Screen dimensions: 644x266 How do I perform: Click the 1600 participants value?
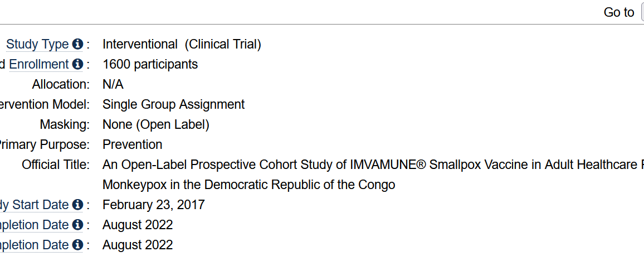[x=150, y=64]
